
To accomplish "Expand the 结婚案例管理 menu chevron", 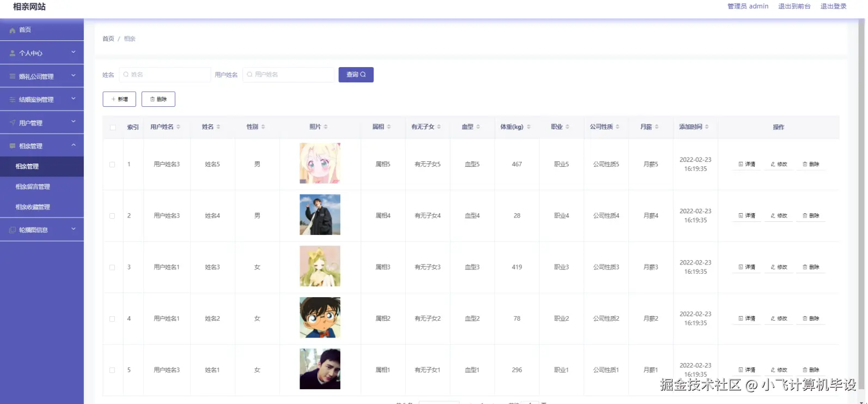I will click(74, 99).
